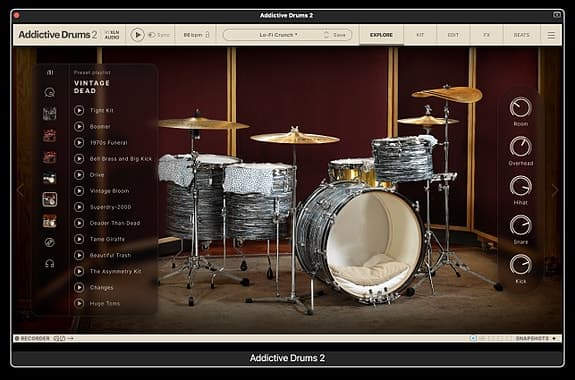Click the Snare level knob

(x=520, y=225)
